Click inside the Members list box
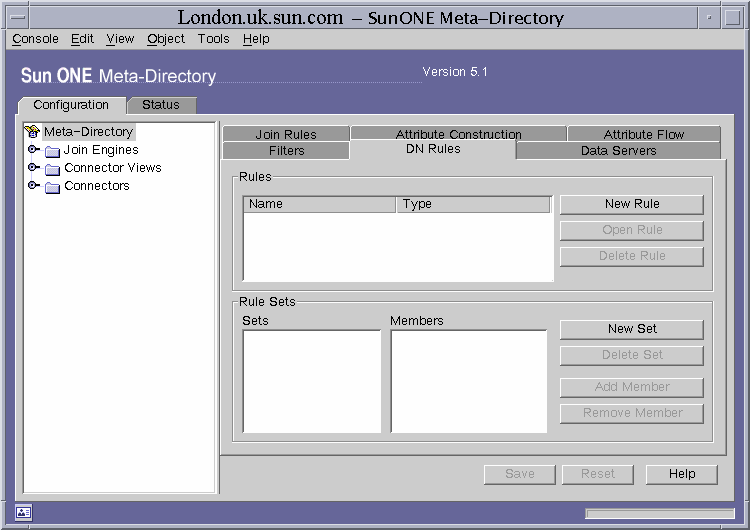This screenshot has height=530, width=750. [x=469, y=381]
